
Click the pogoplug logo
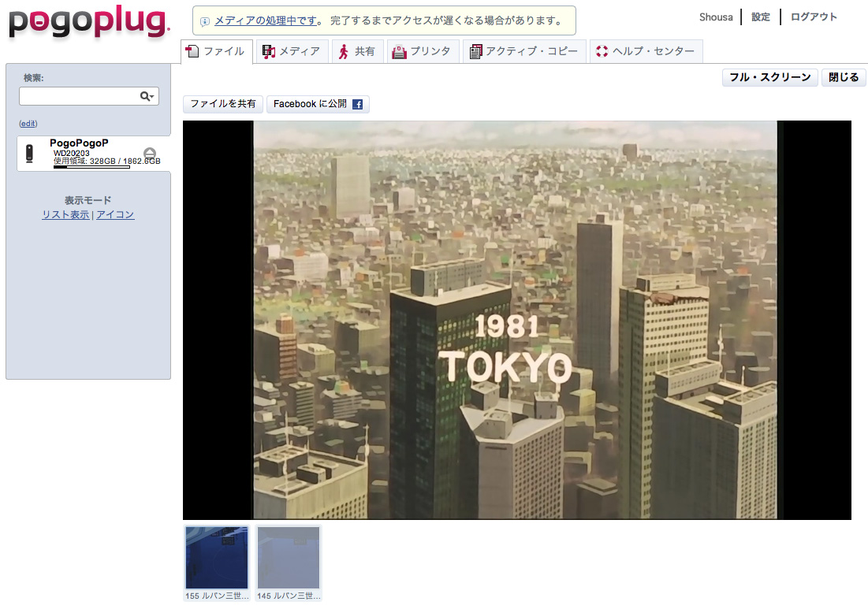point(89,22)
